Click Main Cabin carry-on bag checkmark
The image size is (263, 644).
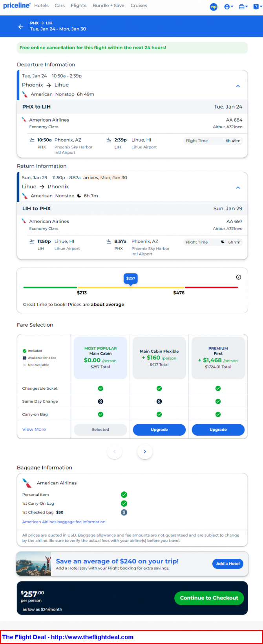coord(100,414)
